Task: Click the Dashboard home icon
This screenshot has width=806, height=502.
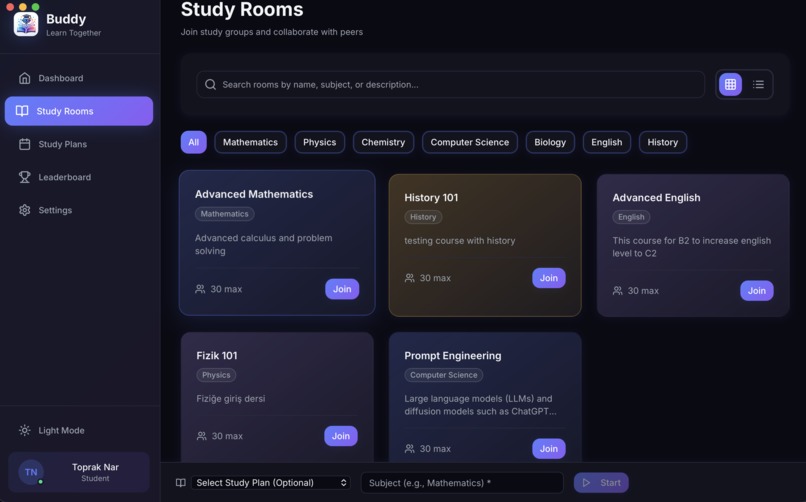Action: [24, 78]
